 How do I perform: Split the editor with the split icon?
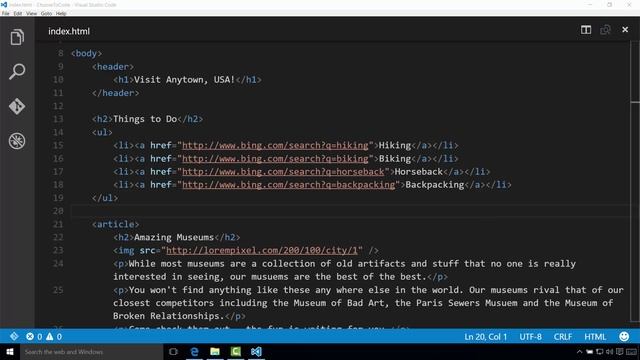pyautogui.click(x=586, y=30)
